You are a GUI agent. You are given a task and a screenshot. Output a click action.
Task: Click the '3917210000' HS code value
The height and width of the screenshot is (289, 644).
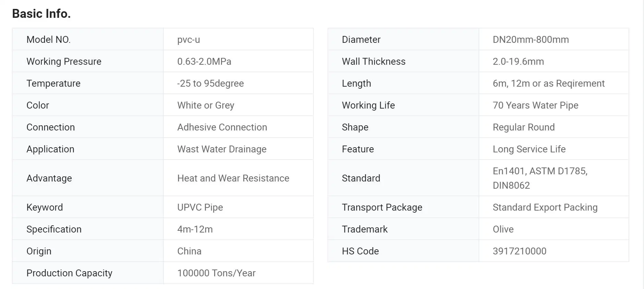[x=519, y=251]
